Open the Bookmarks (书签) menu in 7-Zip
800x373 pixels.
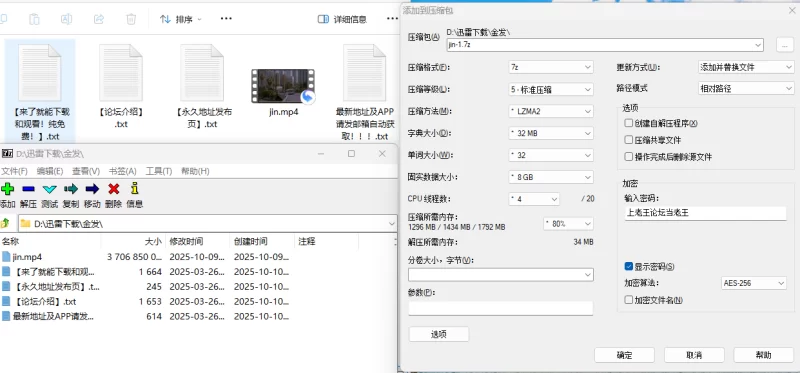(x=123, y=171)
